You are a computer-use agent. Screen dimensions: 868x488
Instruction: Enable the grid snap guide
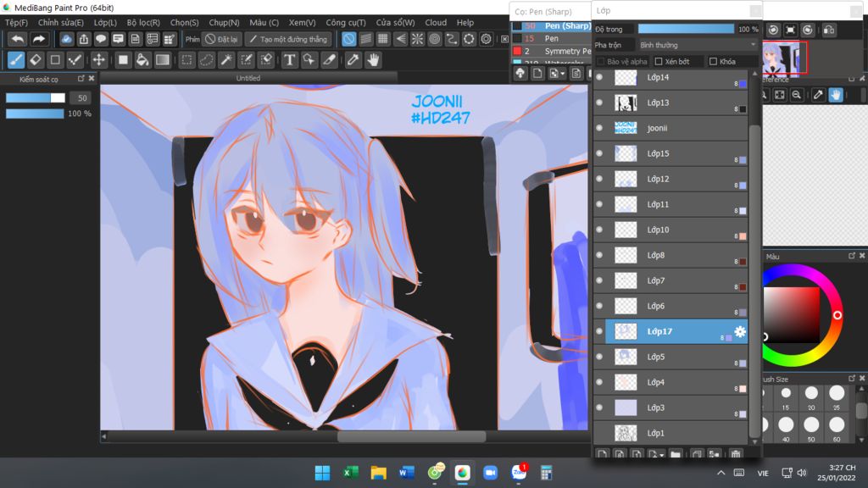tap(383, 39)
